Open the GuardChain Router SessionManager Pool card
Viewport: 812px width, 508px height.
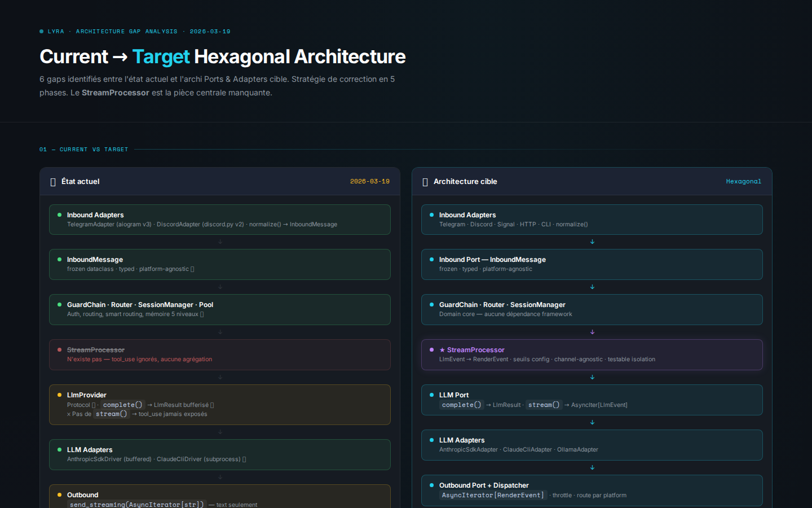click(x=220, y=309)
